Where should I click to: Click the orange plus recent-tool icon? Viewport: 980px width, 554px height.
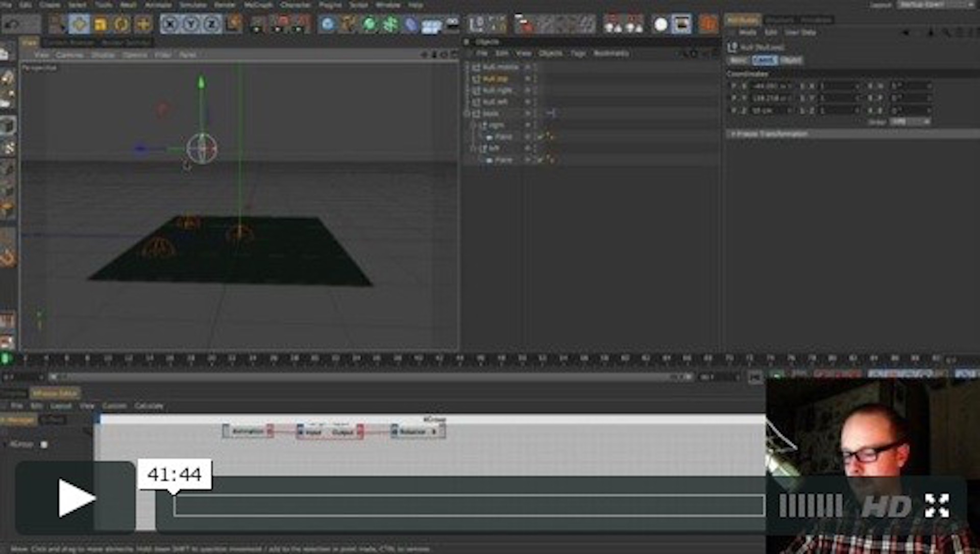click(x=143, y=24)
